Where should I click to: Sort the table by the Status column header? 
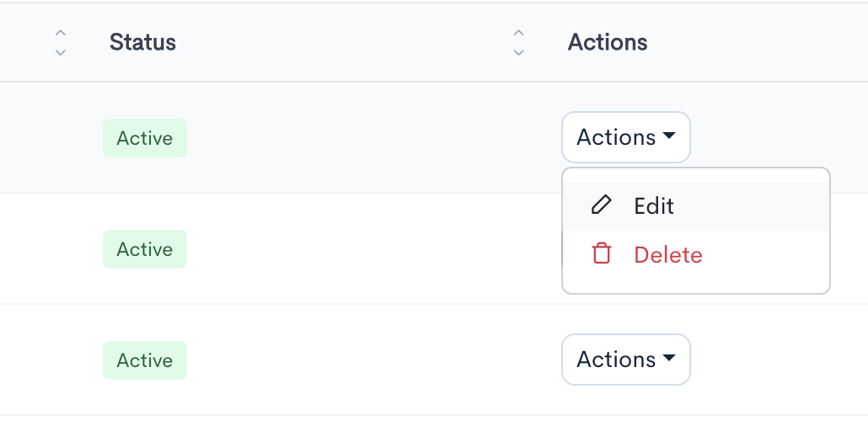pos(142,42)
